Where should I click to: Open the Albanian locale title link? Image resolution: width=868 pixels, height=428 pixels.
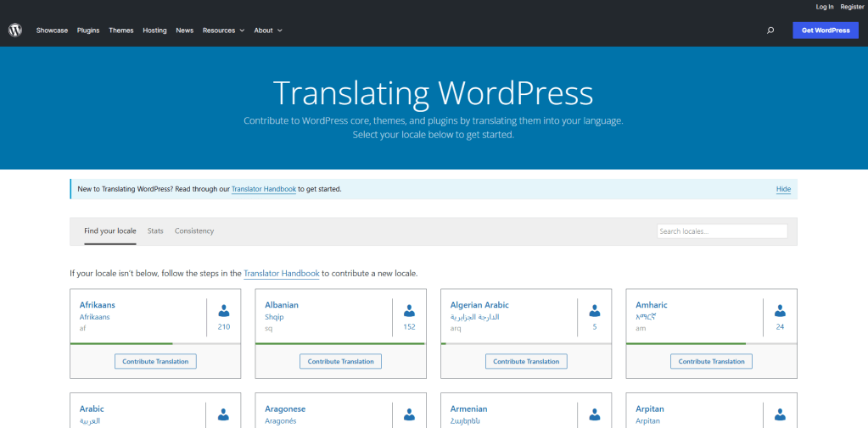(282, 304)
